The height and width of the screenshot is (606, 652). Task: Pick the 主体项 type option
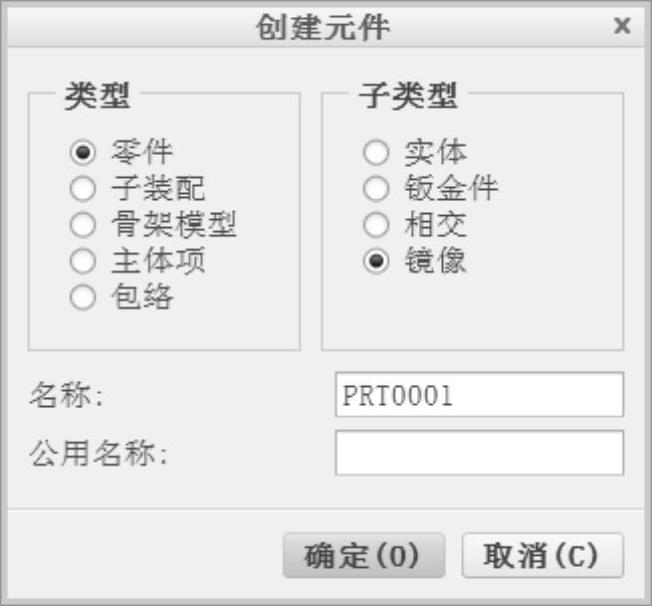[83, 261]
